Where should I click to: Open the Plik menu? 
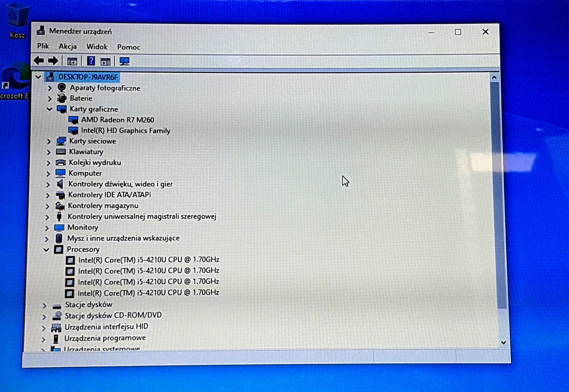pos(43,46)
